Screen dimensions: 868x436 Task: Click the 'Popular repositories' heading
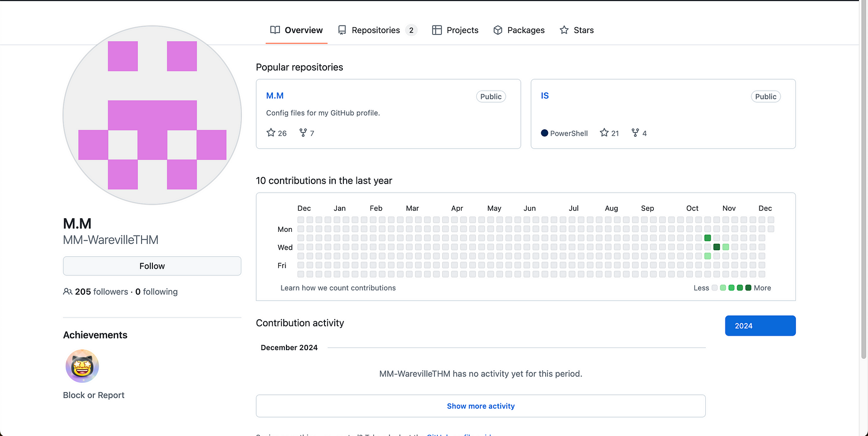(x=299, y=67)
